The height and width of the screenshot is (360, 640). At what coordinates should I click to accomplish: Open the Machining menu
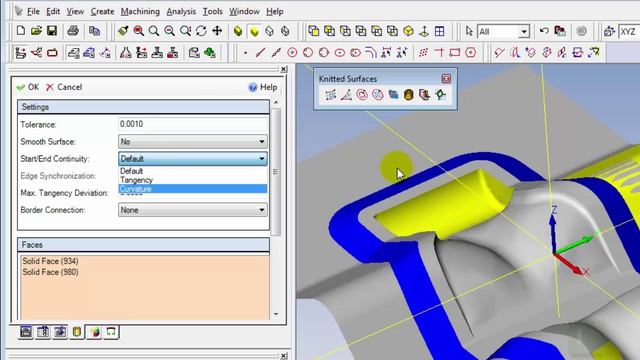coord(140,11)
